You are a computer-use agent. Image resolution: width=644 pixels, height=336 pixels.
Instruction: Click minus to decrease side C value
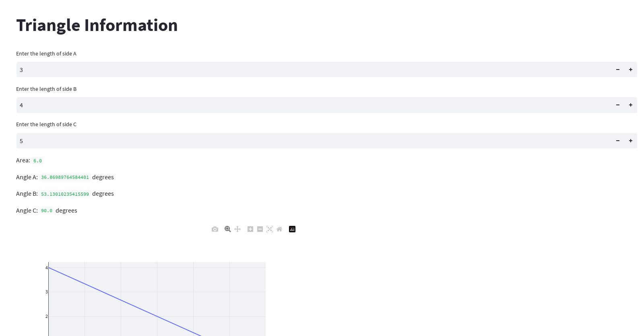point(617,141)
